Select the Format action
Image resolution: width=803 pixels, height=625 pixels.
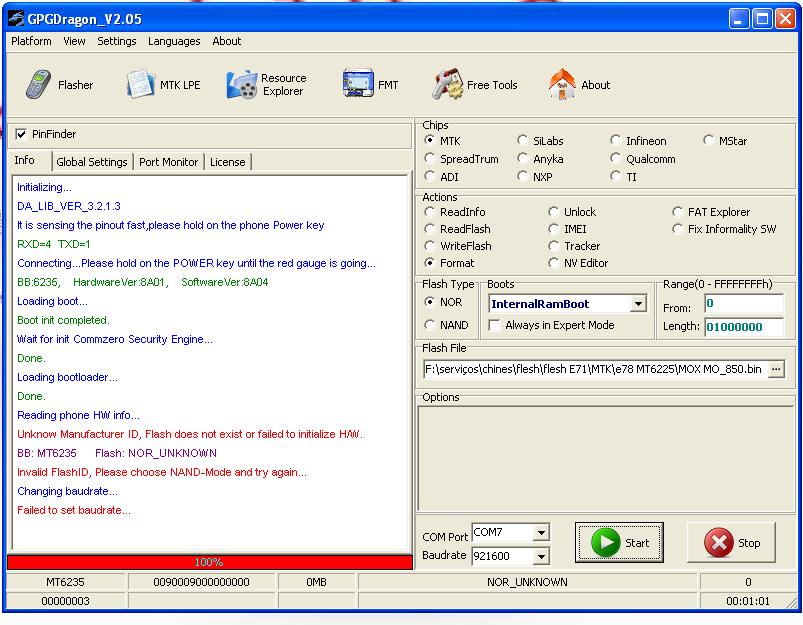tap(430, 263)
